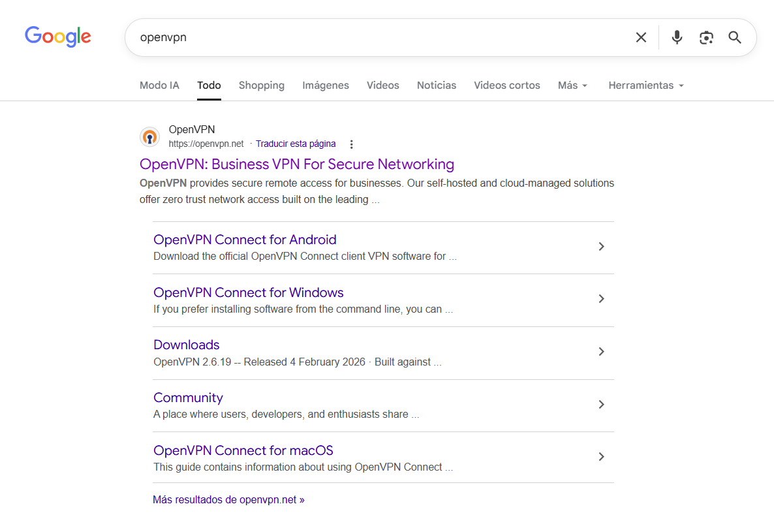The height and width of the screenshot is (532, 774).
Task: Open Más resultados de openvpn.net link
Action: (228, 500)
